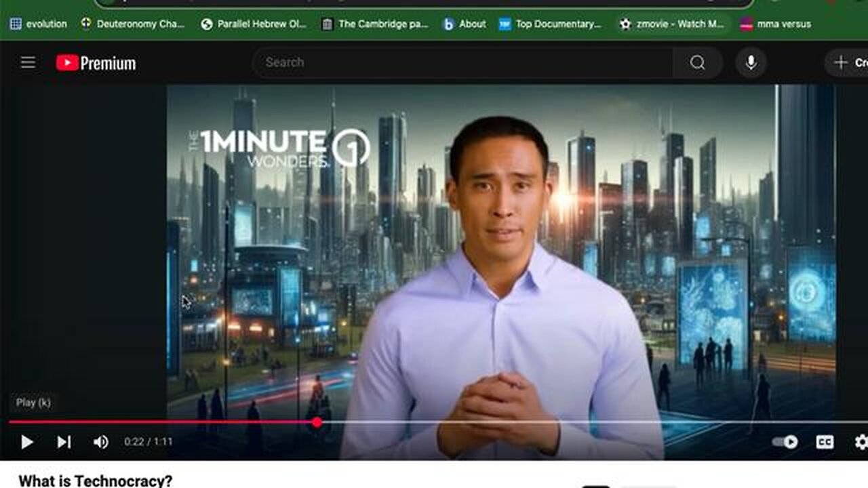
Task: Skip to next video
Action: 64,442
